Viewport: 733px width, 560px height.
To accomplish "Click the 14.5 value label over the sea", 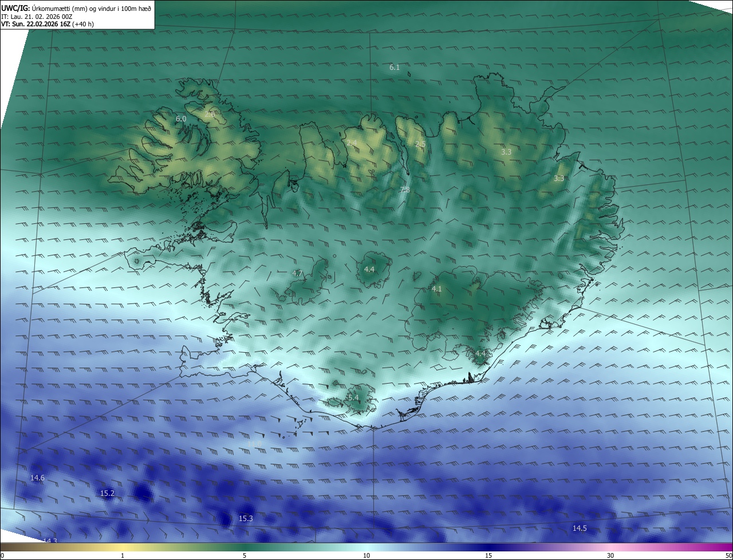I will click(x=580, y=529).
